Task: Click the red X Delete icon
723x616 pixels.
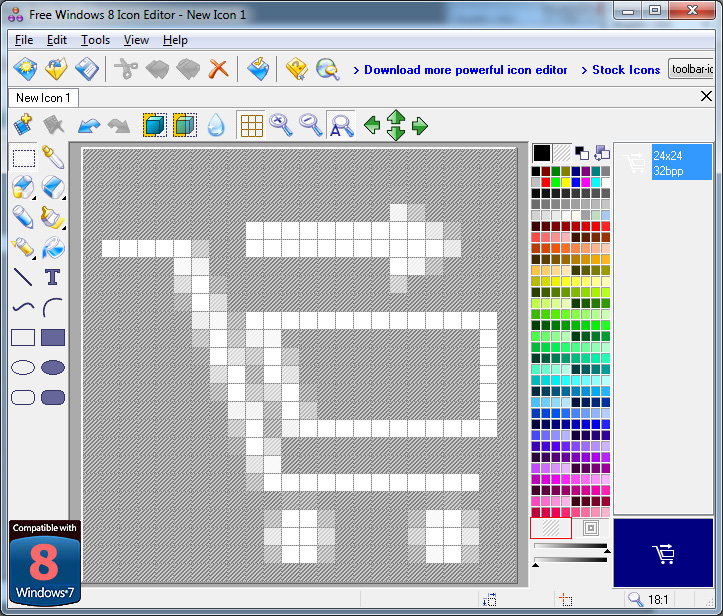Action: (x=219, y=69)
